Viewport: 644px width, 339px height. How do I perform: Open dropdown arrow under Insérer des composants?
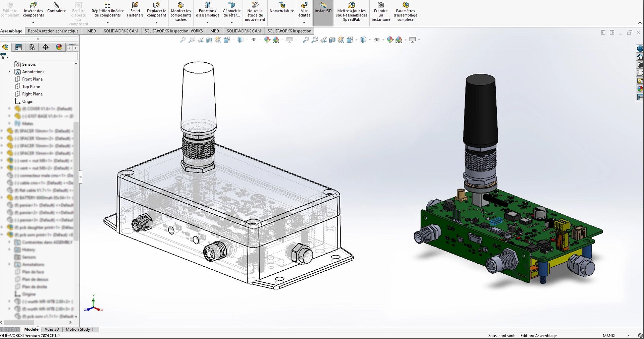point(33,23)
